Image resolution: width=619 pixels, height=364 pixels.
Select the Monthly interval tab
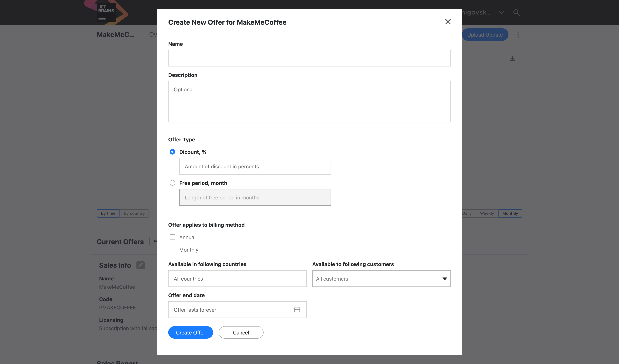pos(510,213)
